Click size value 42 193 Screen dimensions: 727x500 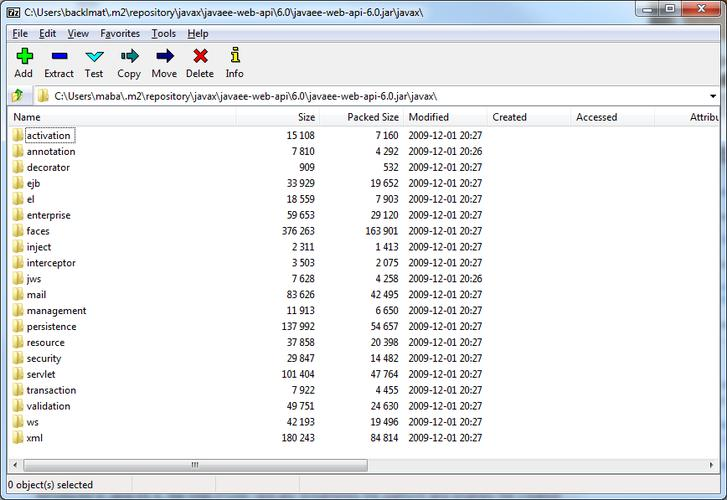pos(300,422)
